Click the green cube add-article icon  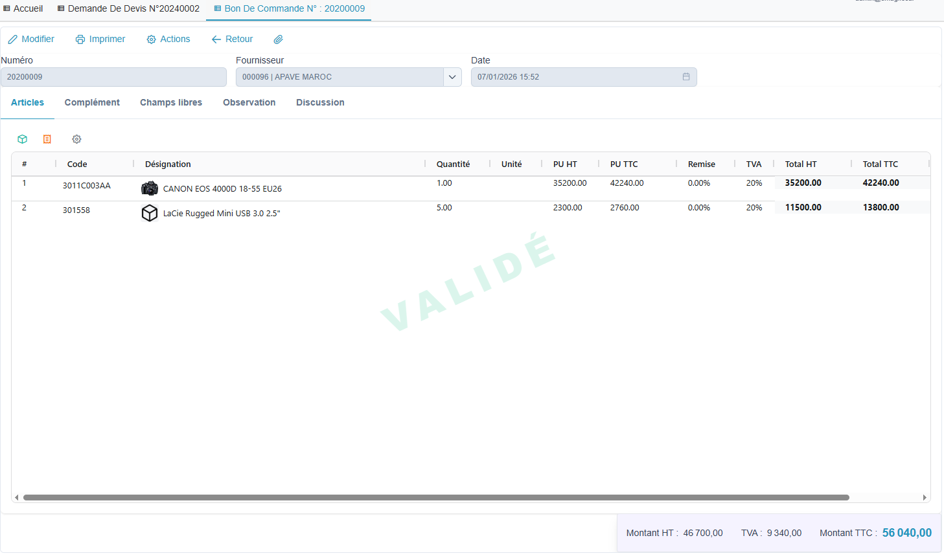click(22, 139)
